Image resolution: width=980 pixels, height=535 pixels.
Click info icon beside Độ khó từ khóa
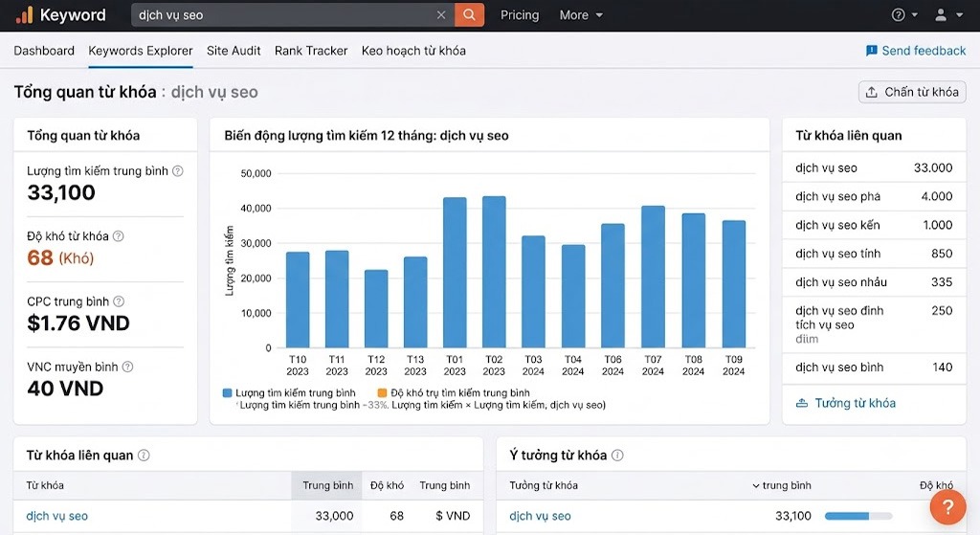118,236
